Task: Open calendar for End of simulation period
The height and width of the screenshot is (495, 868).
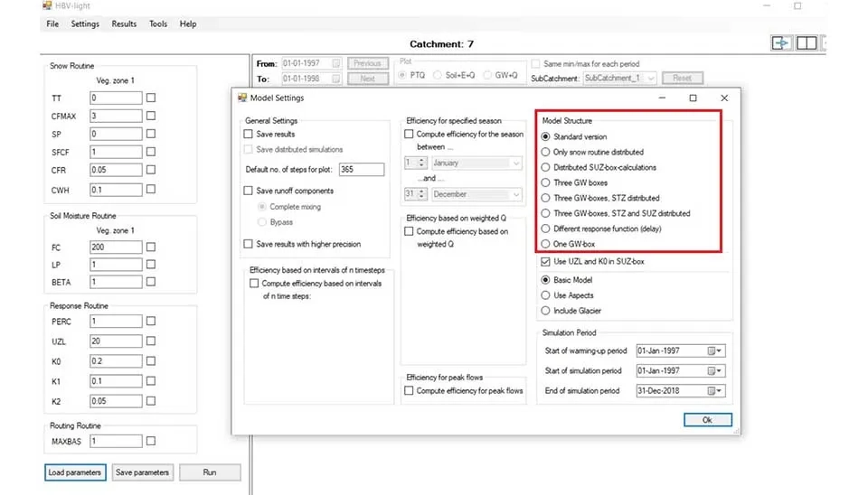Action: click(x=714, y=391)
